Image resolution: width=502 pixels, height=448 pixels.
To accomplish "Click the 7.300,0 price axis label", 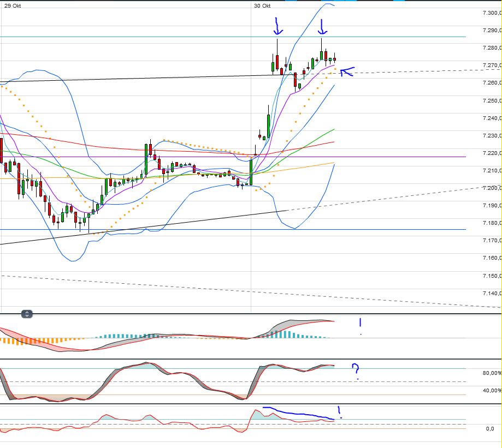I will point(492,13).
